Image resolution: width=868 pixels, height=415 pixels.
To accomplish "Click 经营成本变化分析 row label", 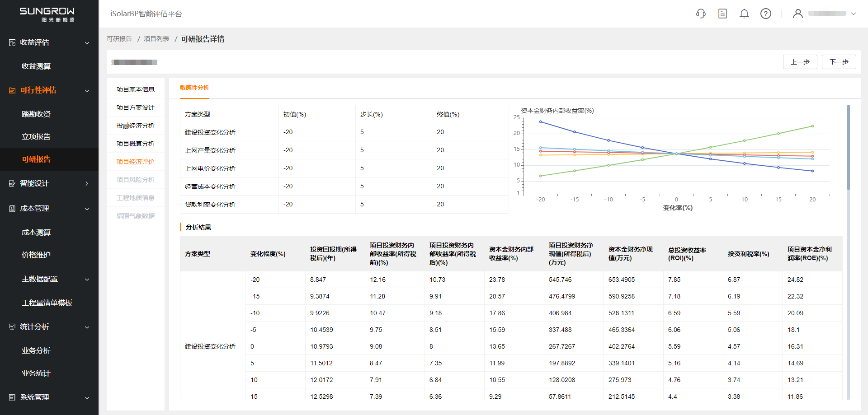I will (210, 187).
